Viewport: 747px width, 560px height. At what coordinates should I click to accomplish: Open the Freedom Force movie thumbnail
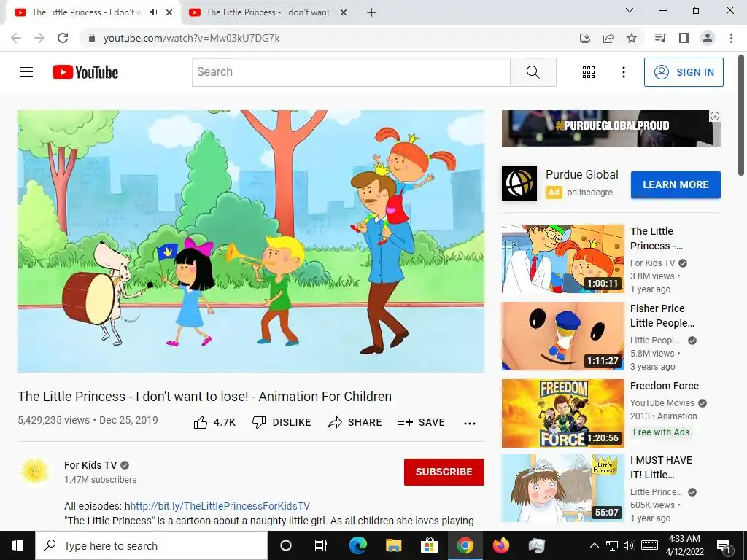pos(562,413)
